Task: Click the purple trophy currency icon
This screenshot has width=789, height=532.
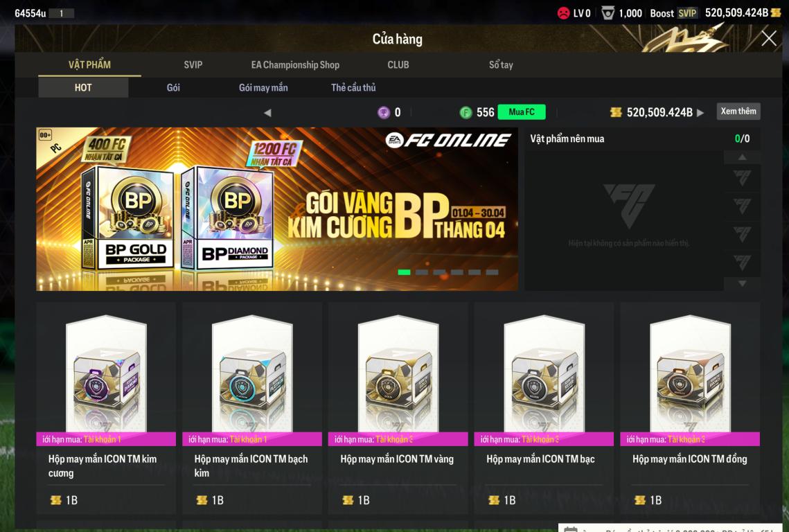Action: pyautogui.click(x=384, y=112)
